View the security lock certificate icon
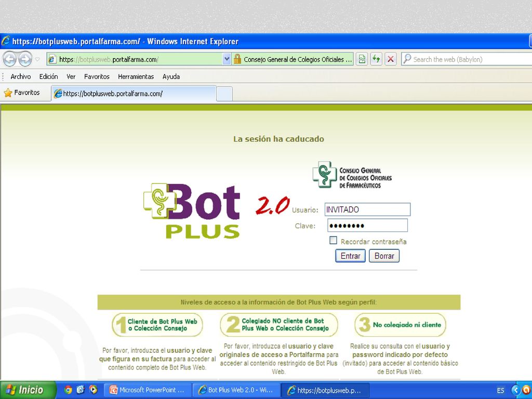 point(237,59)
